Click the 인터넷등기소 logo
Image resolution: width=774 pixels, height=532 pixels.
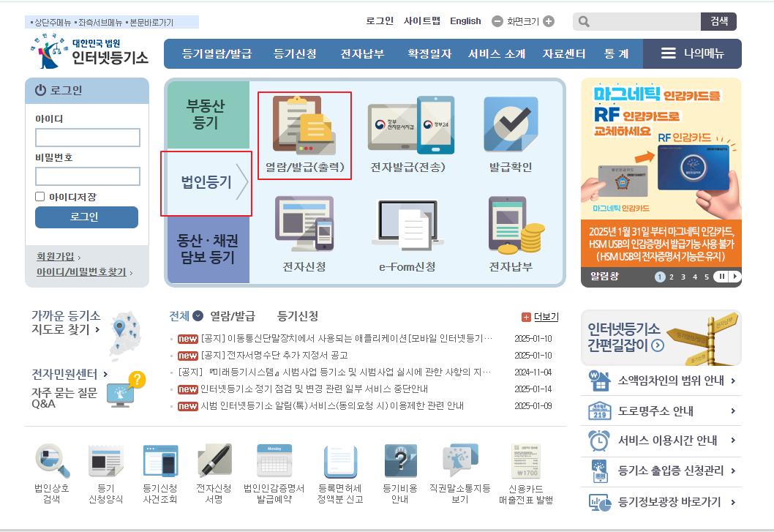(x=89, y=51)
